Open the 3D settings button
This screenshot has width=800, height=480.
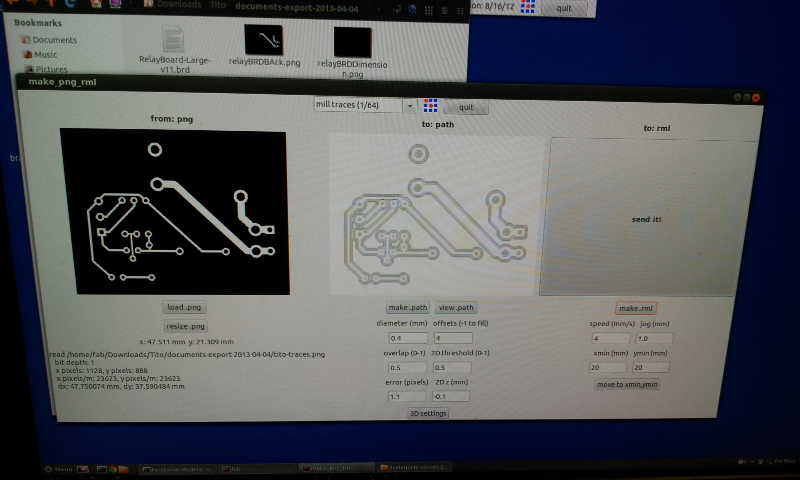pyautogui.click(x=429, y=413)
